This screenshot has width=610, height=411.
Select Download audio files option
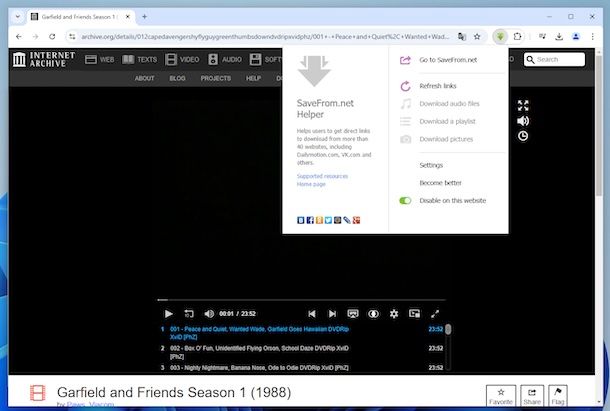point(449,104)
